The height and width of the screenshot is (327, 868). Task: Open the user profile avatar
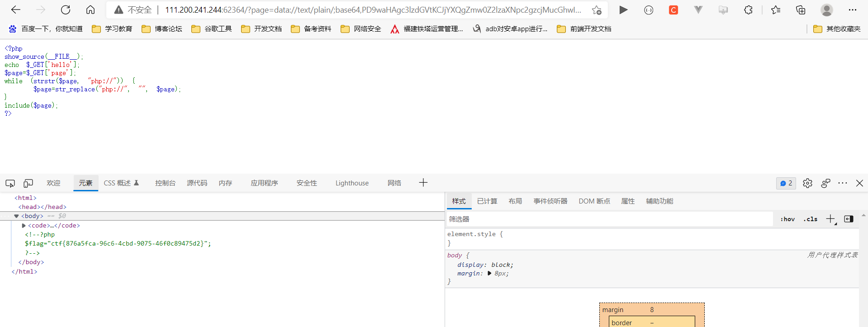[827, 9]
